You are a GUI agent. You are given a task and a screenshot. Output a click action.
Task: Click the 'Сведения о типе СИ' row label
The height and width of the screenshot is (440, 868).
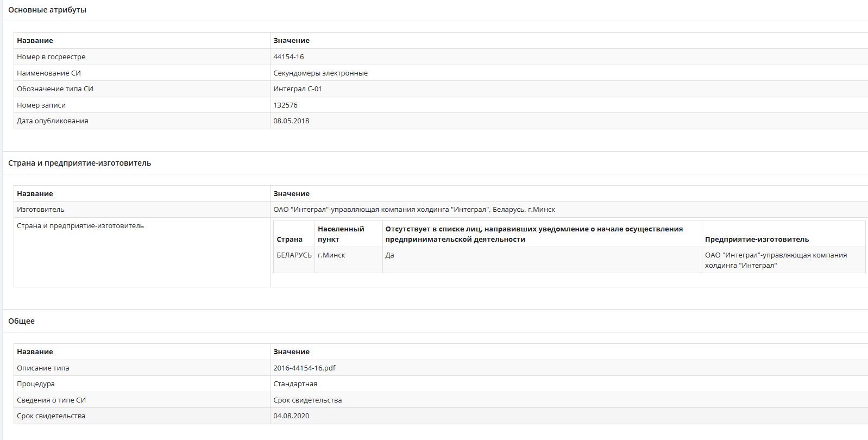(51, 400)
